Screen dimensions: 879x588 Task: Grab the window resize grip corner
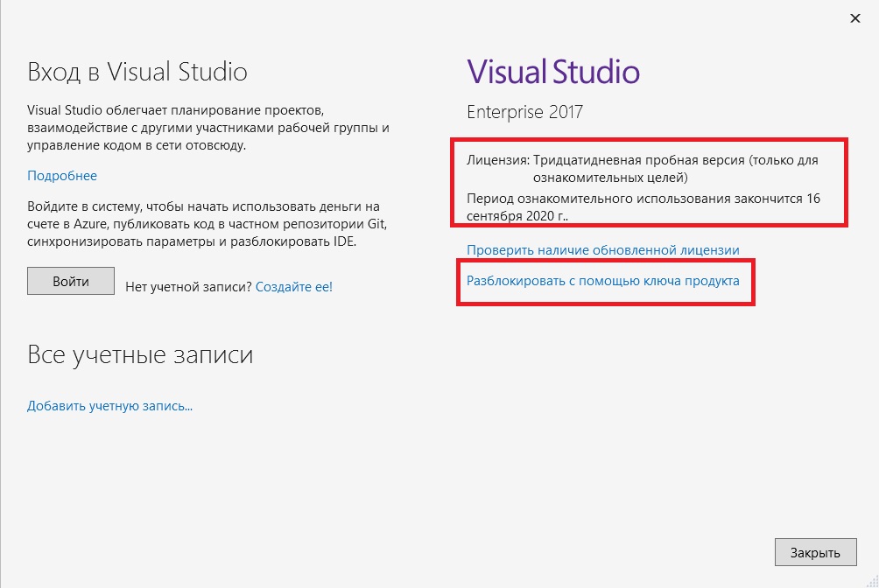(872, 581)
